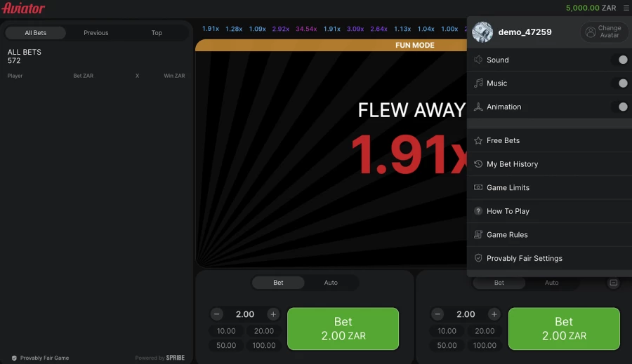Switch the Animation toggle
Screen dimensions: 632x364
pyautogui.click(x=619, y=107)
